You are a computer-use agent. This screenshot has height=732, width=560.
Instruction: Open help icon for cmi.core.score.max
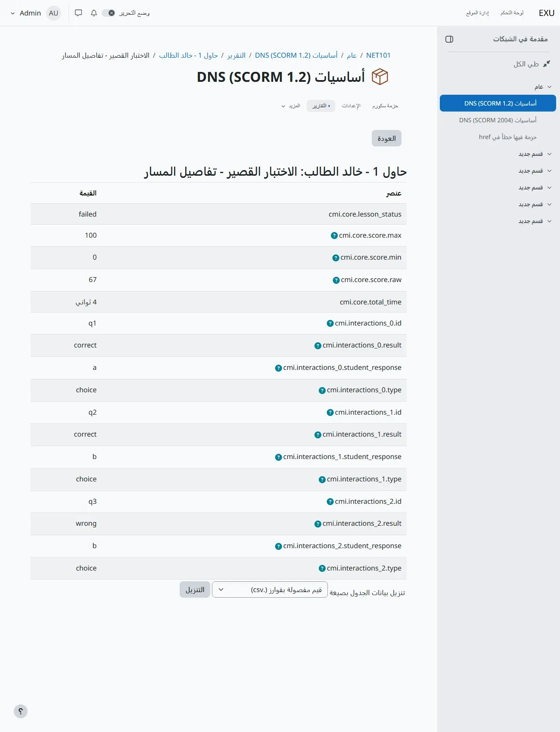(x=334, y=236)
